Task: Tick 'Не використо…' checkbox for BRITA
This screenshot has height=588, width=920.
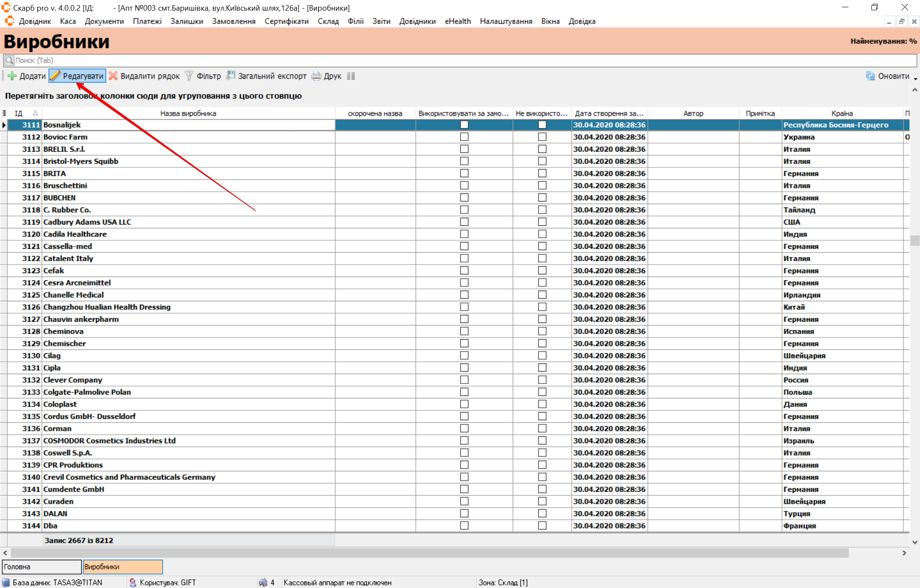Action: [x=542, y=173]
